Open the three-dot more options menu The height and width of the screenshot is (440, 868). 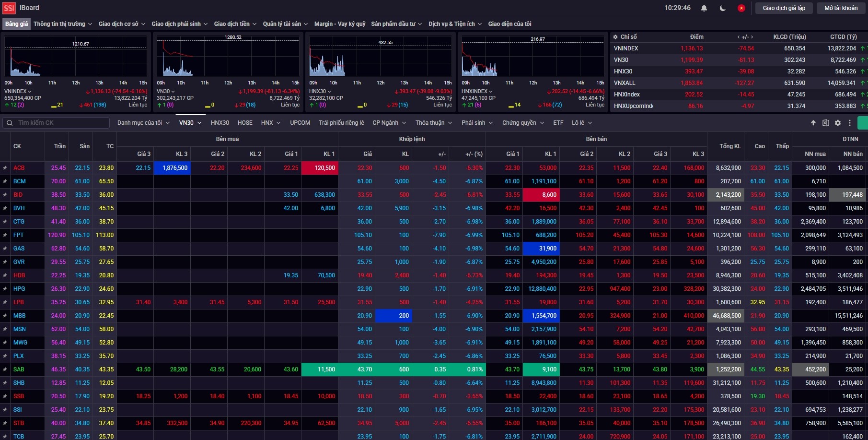click(x=850, y=123)
